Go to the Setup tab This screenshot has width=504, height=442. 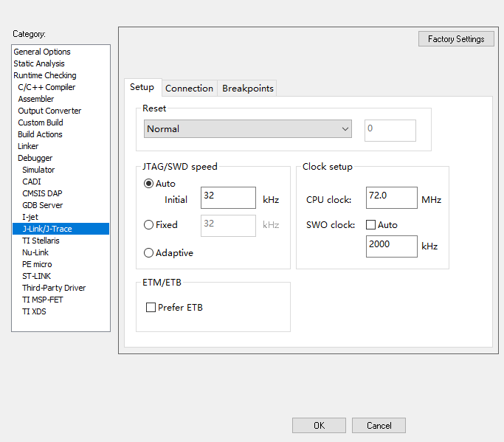pyautogui.click(x=142, y=87)
